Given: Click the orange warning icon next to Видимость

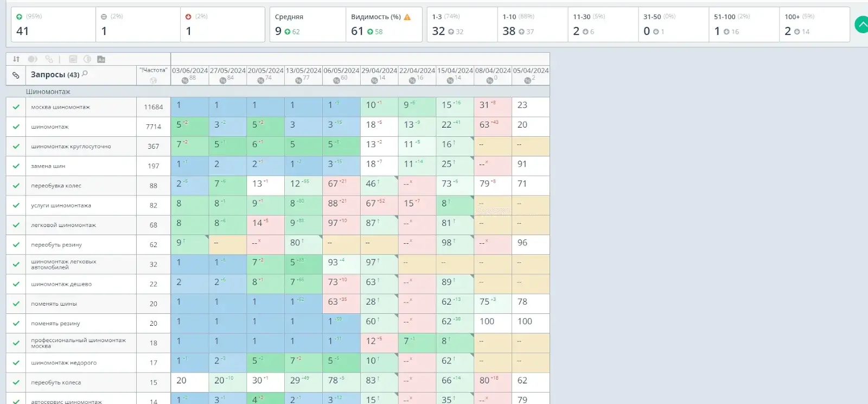Looking at the screenshot, I should point(407,17).
